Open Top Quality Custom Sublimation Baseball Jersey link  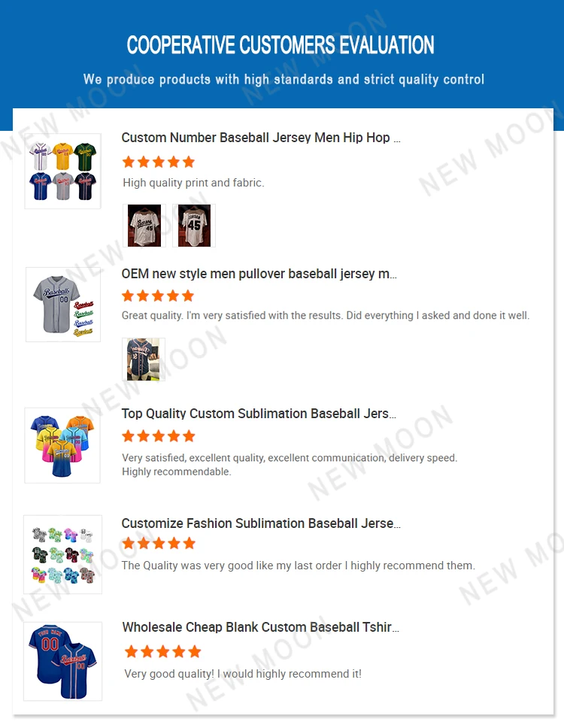pos(259,414)
